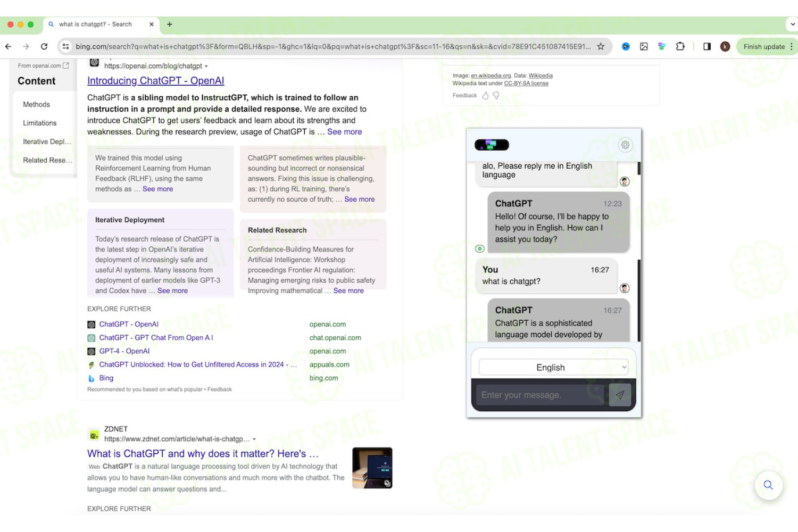Click user avatar next to 'what is chatgpt?' message
This screenshot has width=798, height=532.
(625, 288)
